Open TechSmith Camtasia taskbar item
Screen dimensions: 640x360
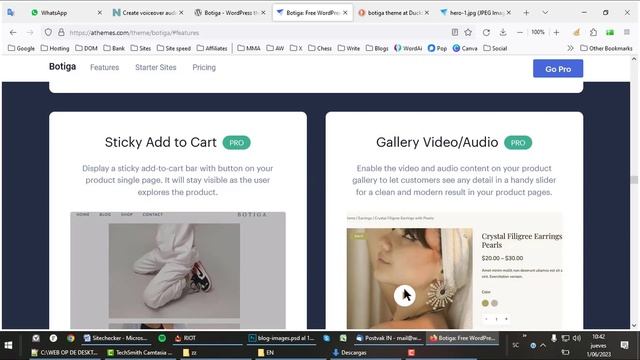click(140, 352)
